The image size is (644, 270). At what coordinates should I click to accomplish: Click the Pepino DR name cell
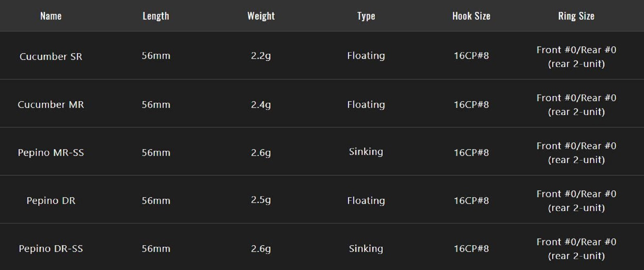(51, 200)
